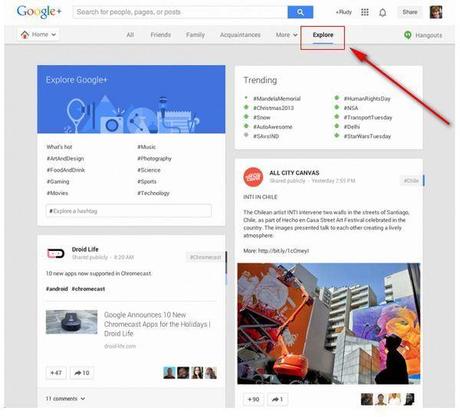Open the #Sports hashtag
This screenshot has height=417, width=460.
147,181
